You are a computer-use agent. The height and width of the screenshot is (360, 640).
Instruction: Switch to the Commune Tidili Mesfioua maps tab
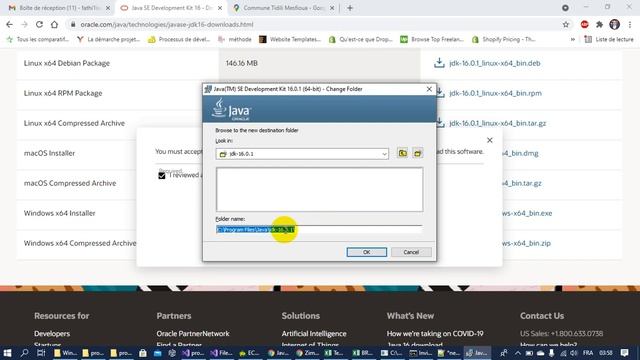pos(283,8)
